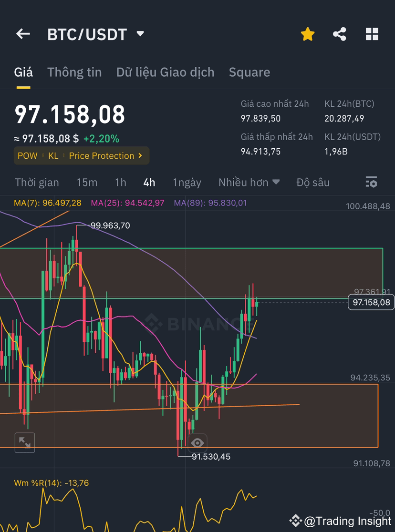Tap the fullscreen expand icon on the chart

coord(24,443)
